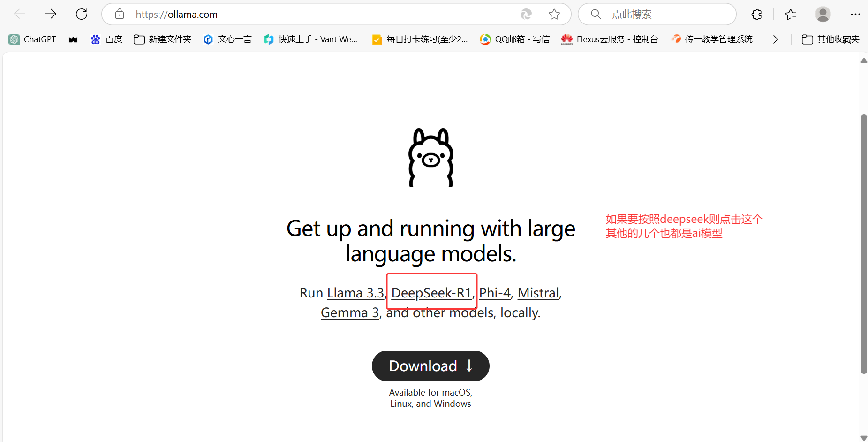
Task: Open the Gemma 3 model link
Action: point(350,313)
